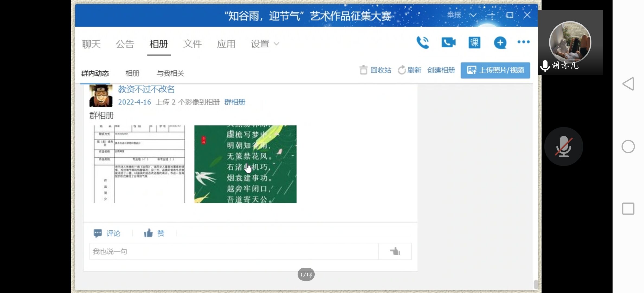Open the 群相册 album link beside upload date
644x293 pixels.
(x=235, y=102)
